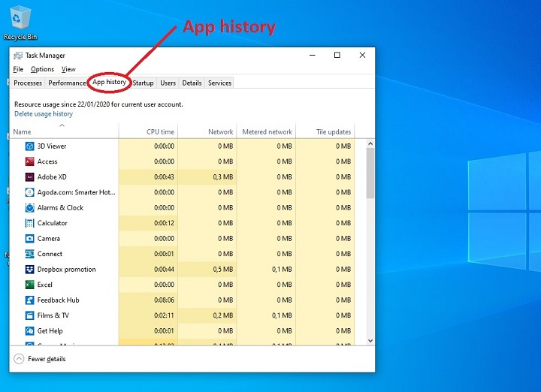
Task: Click the Camera app icon
Action: 29,239
